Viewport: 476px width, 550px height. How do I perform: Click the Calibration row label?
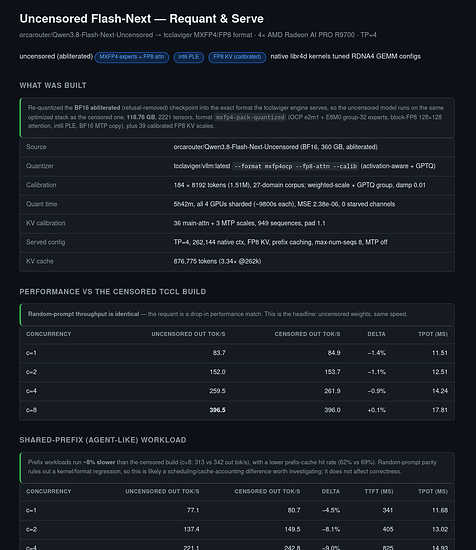pos(41,185)
